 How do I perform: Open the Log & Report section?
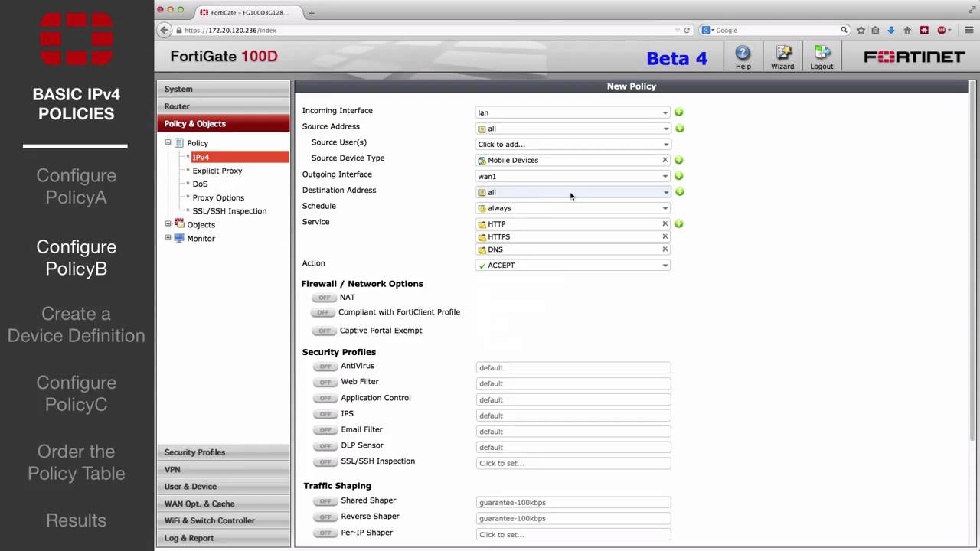click(224, 538)
